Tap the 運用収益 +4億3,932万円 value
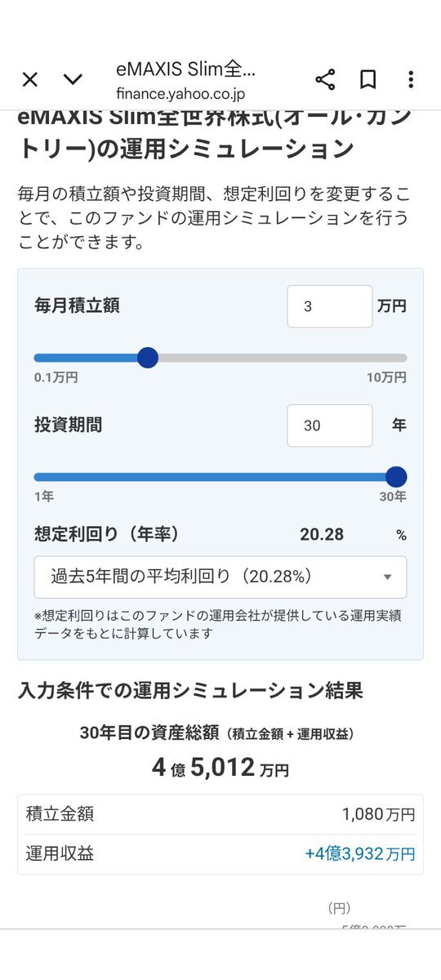 360,854
